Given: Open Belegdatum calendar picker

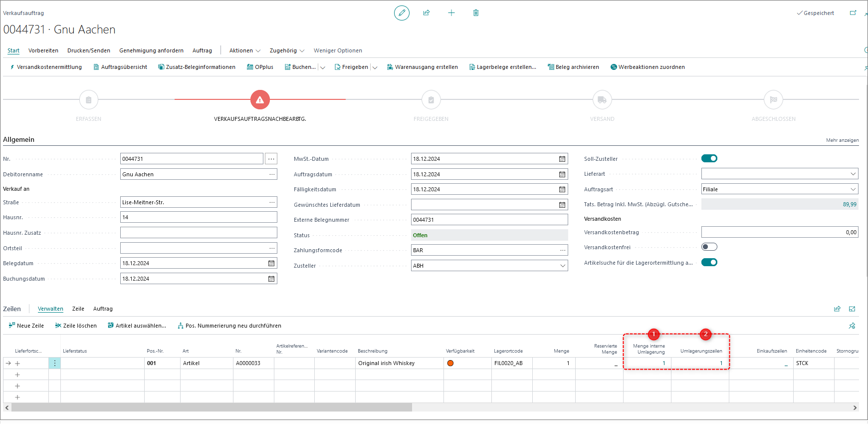Looking at the screenshot, I should pyautogui.click(x=271, y=263).
